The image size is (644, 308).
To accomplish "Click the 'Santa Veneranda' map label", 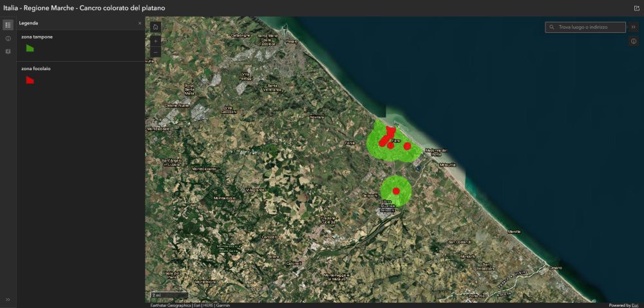I will click(x=273, y=88).
